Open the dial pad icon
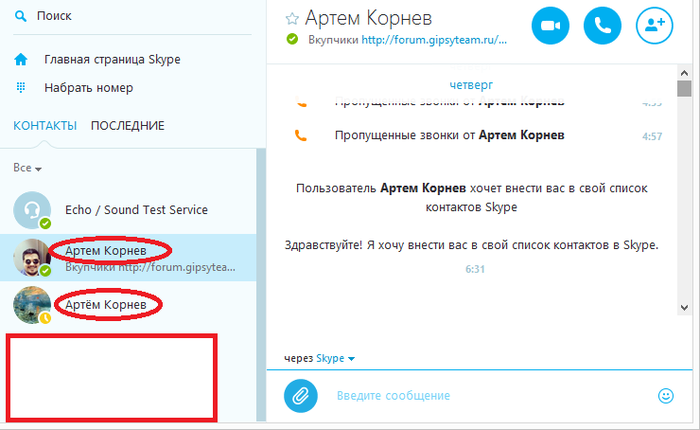The height and width of the screenshot is (430, 700). (21, 88)
